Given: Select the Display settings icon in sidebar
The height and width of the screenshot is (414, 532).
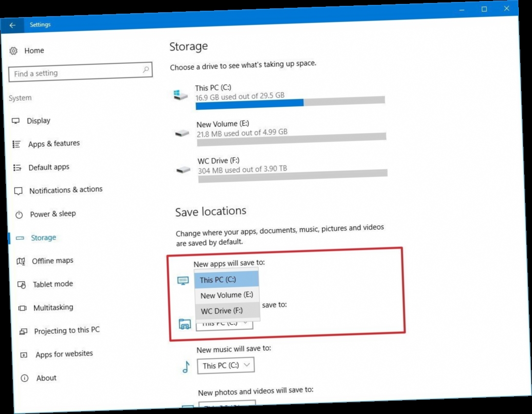Looking at the screenshot, I should (16, 120).
